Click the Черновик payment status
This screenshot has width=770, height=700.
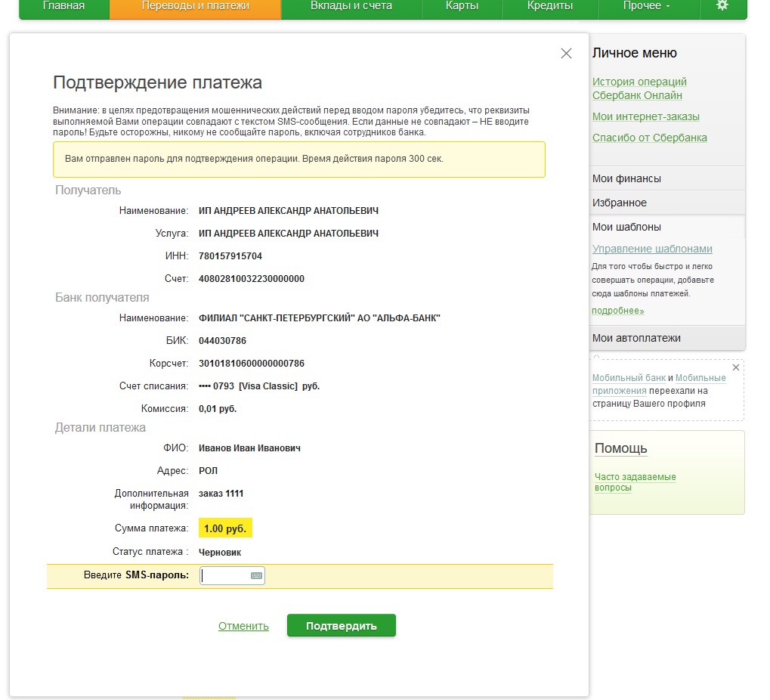(x=220, y=552)
